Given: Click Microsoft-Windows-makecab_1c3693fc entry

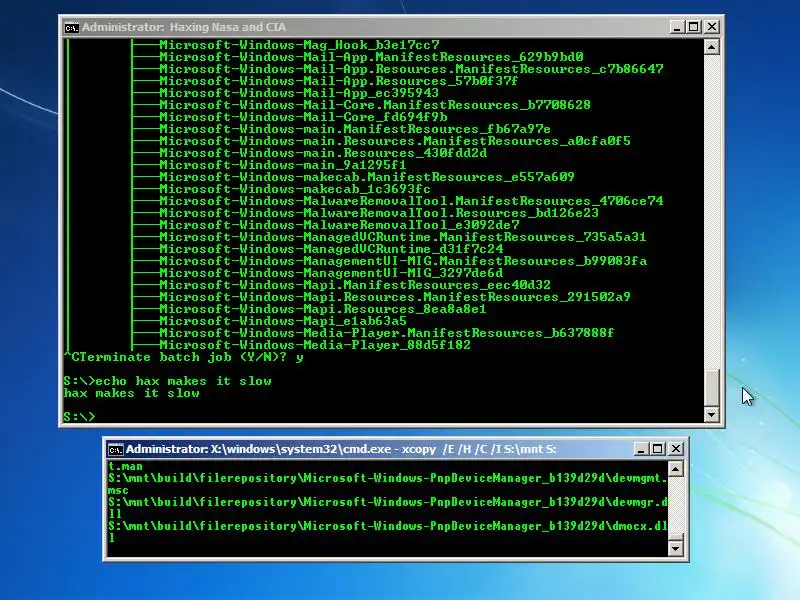Looking at the screenshot, I should pyautogui.click(x=295, y=189).
